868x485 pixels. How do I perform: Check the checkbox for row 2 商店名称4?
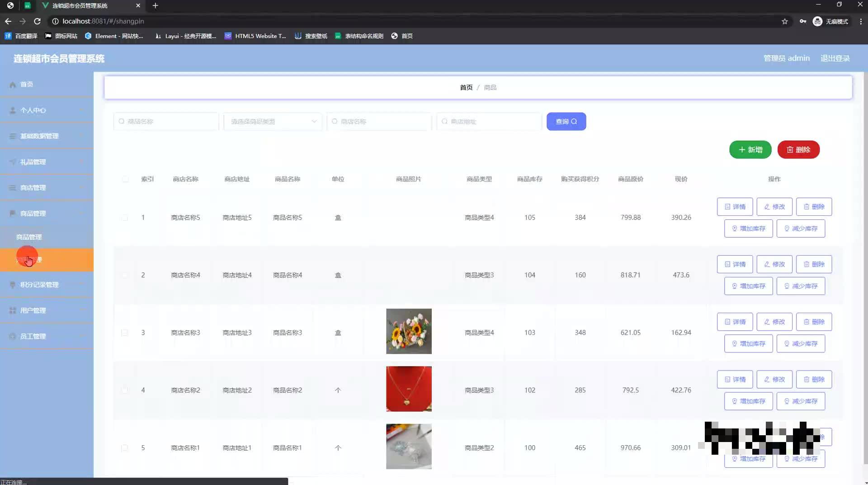[x=124, y=275]
